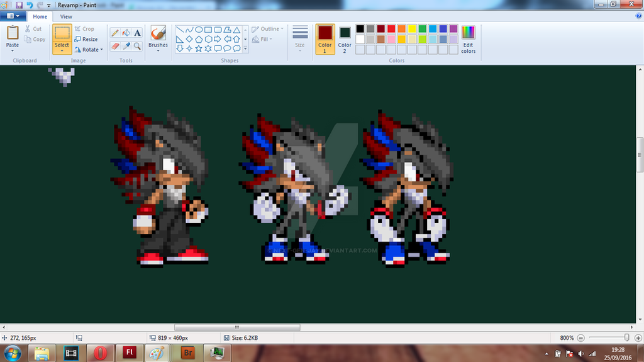The width and height of the screenshot is (644, 362).
Task: Click the Paste clipboard icon
Action: [x=13, y=33]
